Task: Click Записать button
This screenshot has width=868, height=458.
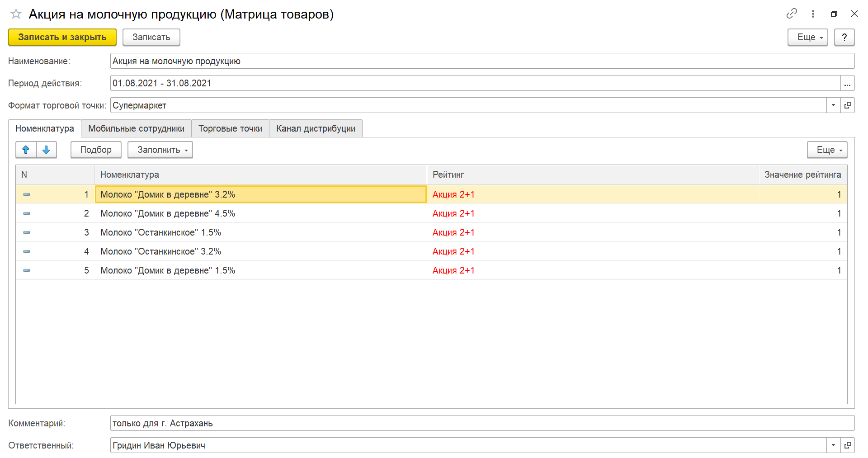Action: pos(151,37)
